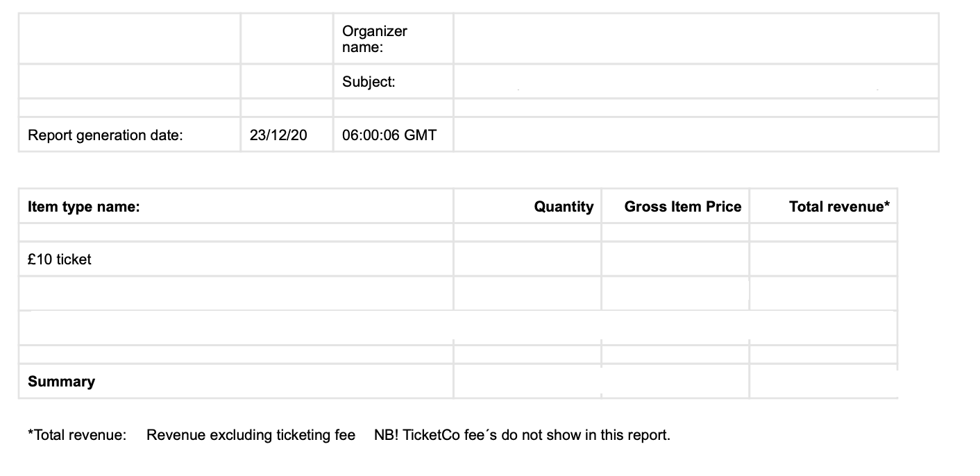Click the Summary row label

(x=236, y=381)
